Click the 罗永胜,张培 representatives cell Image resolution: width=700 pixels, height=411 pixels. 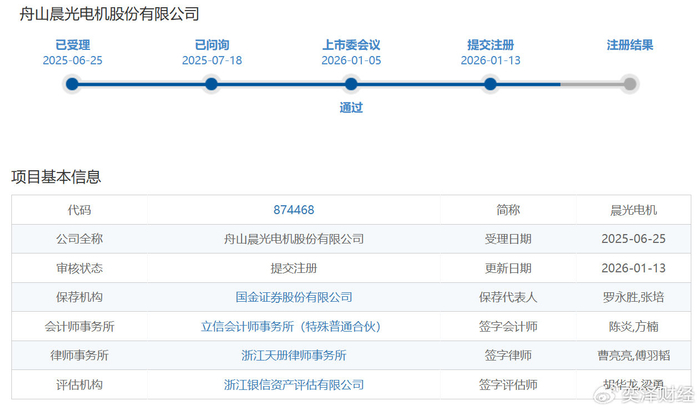click(633, 297)
